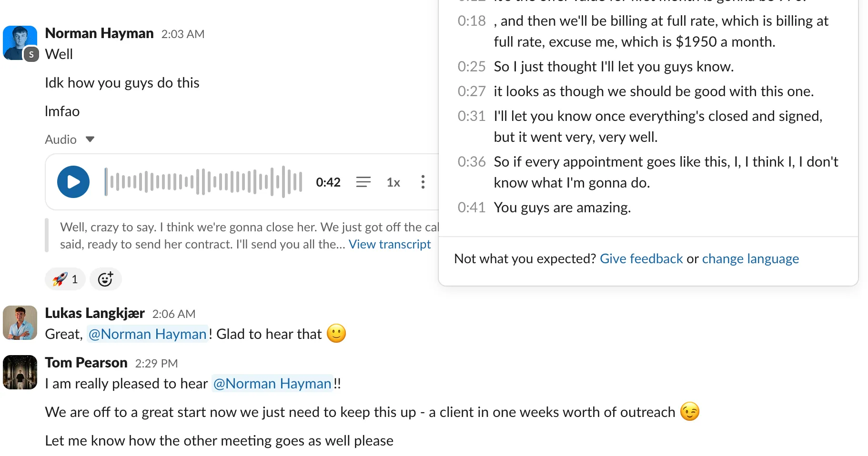The height and width of the screenshot is (456, 868).
Task: Open Lukas Langkjær's avatar
Action: coord(20,323)
